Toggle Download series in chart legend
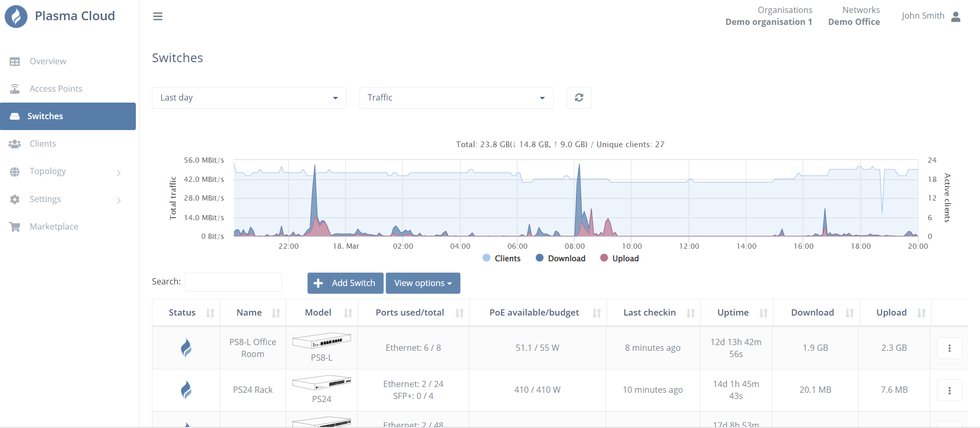Viewport: 980px width, 428px height. pyautogui.click(x=561, y=258)
